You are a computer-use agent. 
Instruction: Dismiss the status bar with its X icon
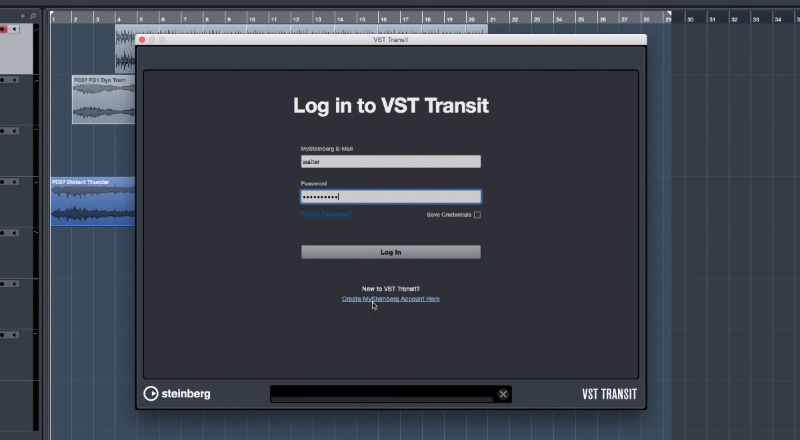point(503,394)
